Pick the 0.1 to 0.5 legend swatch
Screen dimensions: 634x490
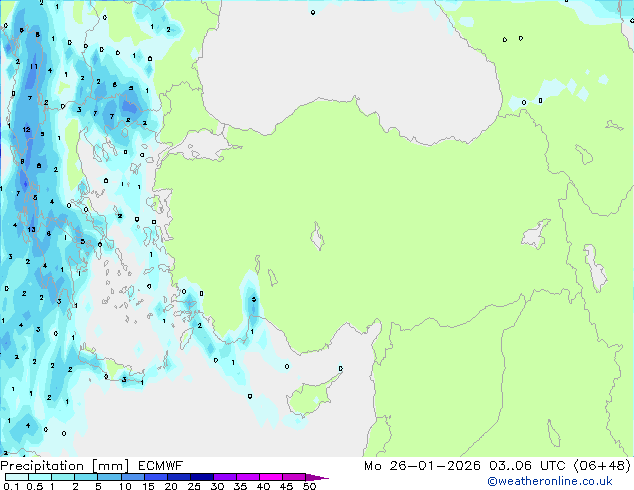click(x=17, y=477)
